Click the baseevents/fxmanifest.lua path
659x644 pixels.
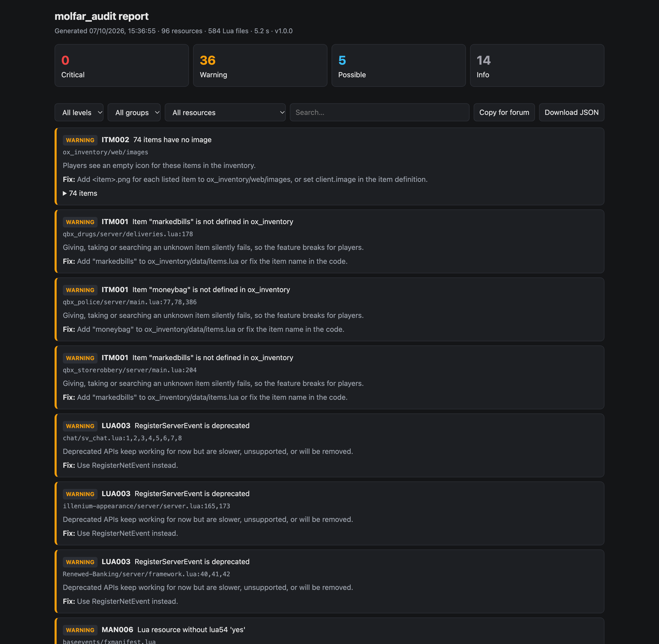pos(109,641)
